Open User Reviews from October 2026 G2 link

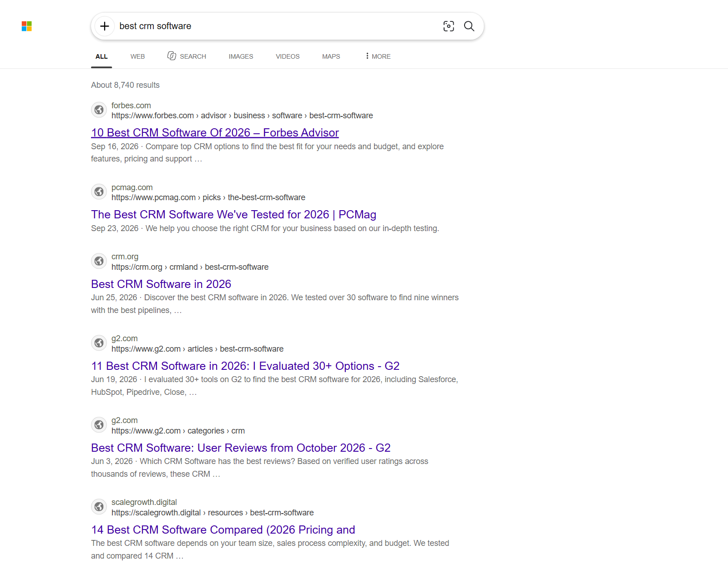pos(241,448)
